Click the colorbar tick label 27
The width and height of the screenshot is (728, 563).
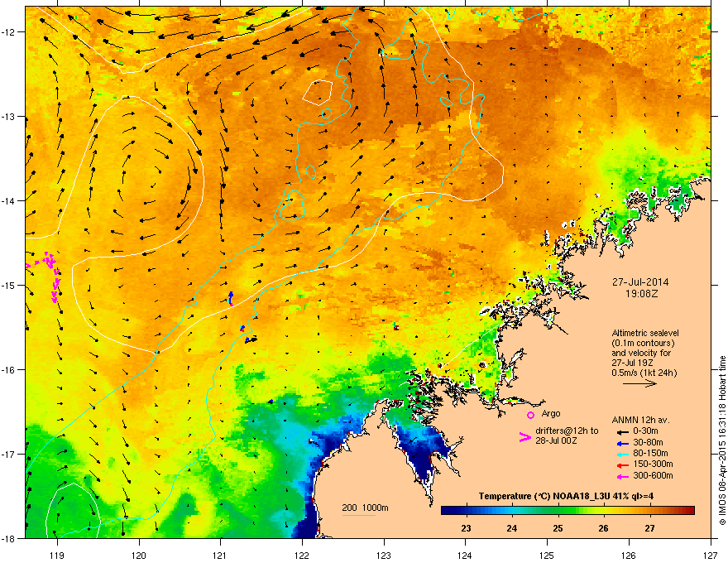click(649, 528)
